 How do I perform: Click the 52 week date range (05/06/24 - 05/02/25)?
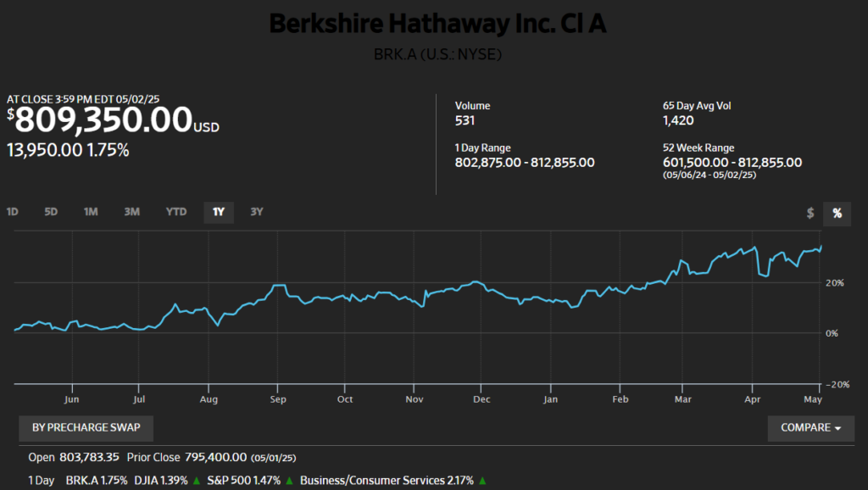[x=709, y=175]
